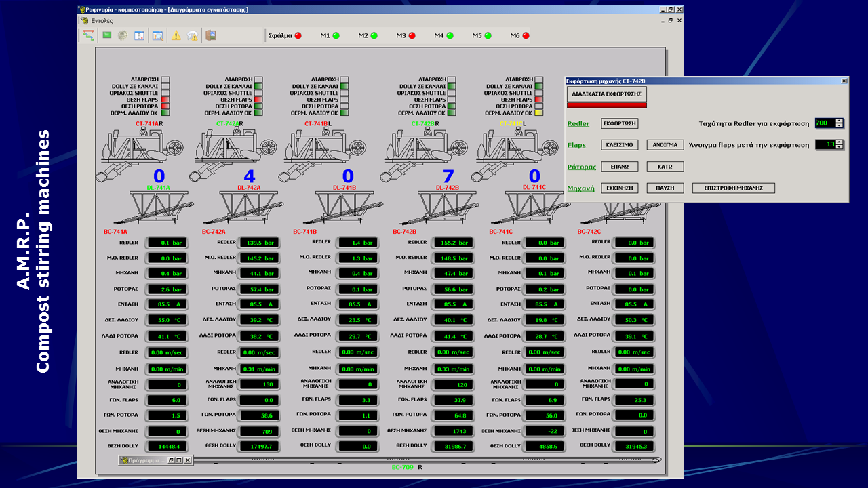
Task: Click the M3 red status indicator
Action: (x=412, y=35)
